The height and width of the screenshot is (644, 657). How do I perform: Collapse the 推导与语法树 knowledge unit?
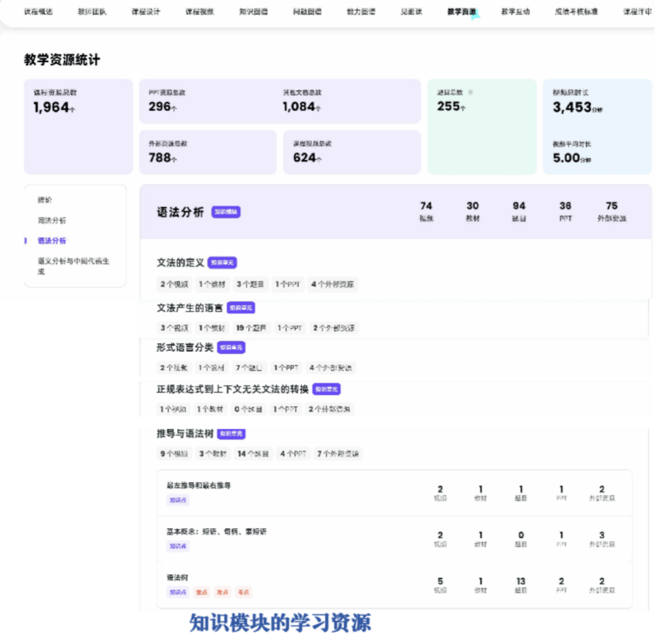[x=185, y=433]
